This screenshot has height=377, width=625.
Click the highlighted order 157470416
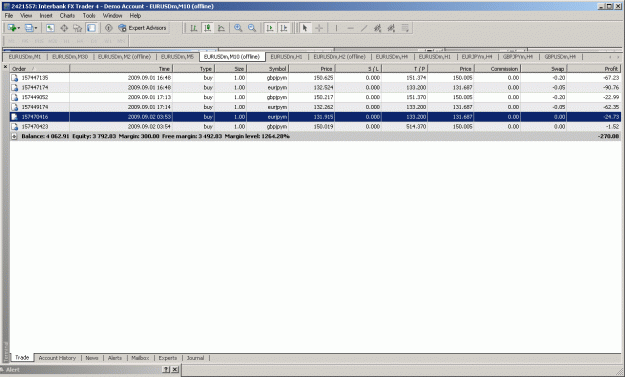[315, 117]
